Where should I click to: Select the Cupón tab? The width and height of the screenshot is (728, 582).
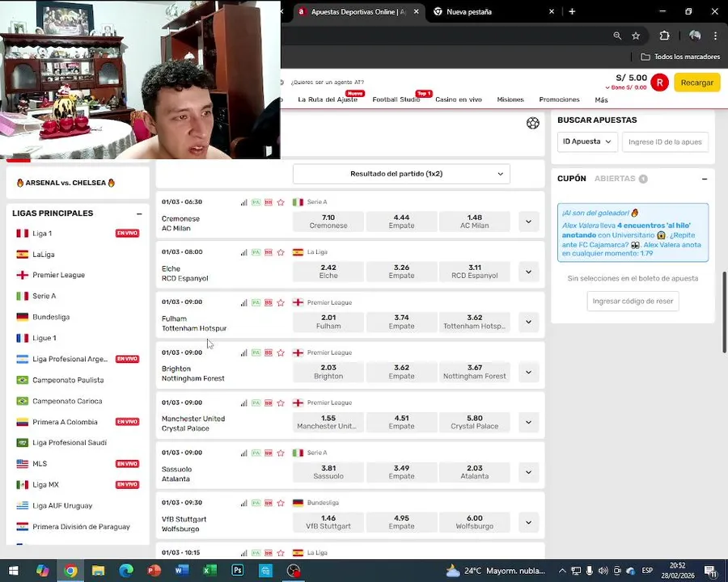(572, 179)
